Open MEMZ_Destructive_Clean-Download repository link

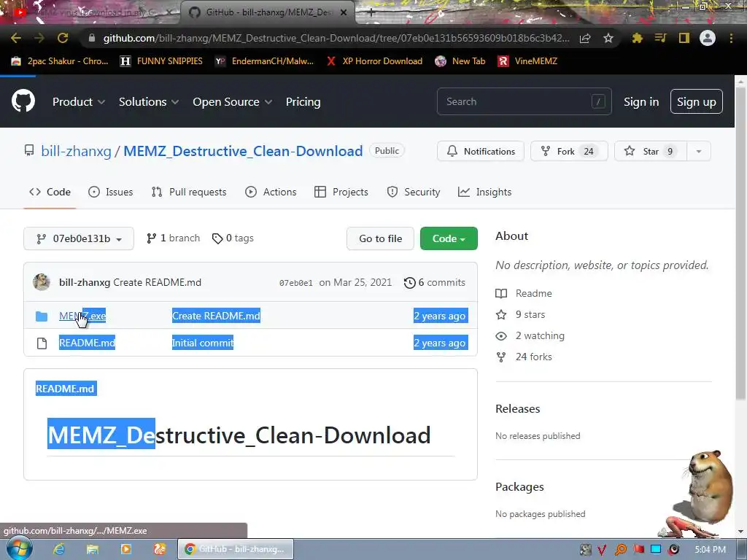[x=243, y=151]
